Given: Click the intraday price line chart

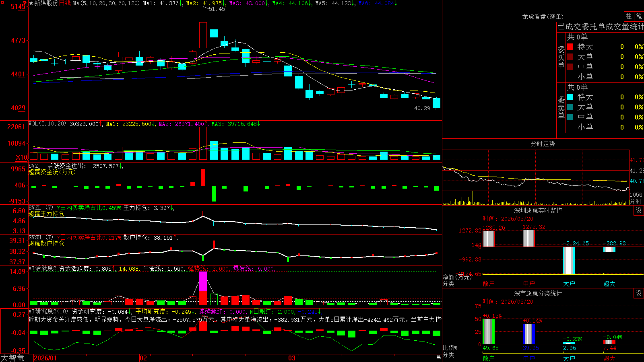Looking at the screenshot, I should coord(536,177).
